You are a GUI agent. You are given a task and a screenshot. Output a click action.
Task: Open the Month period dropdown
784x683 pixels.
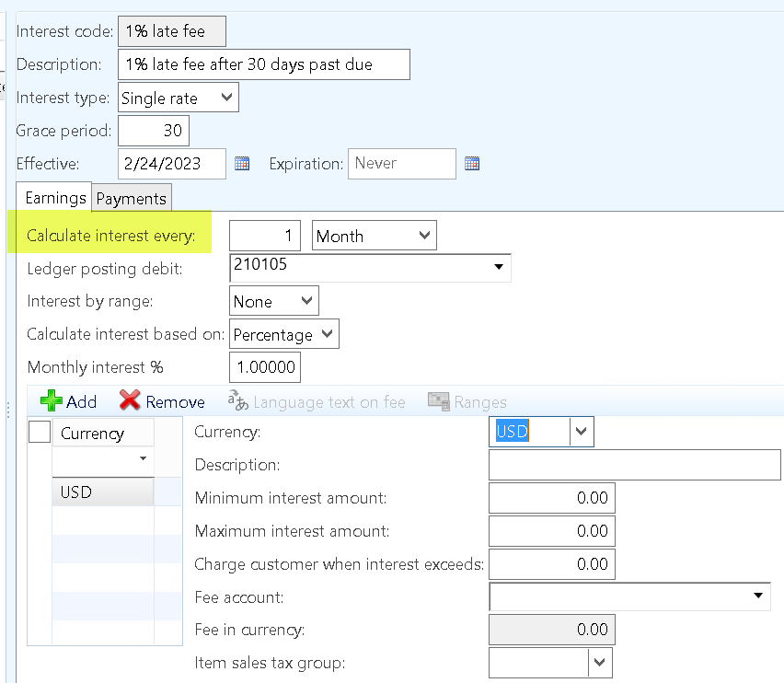[424, 236]
